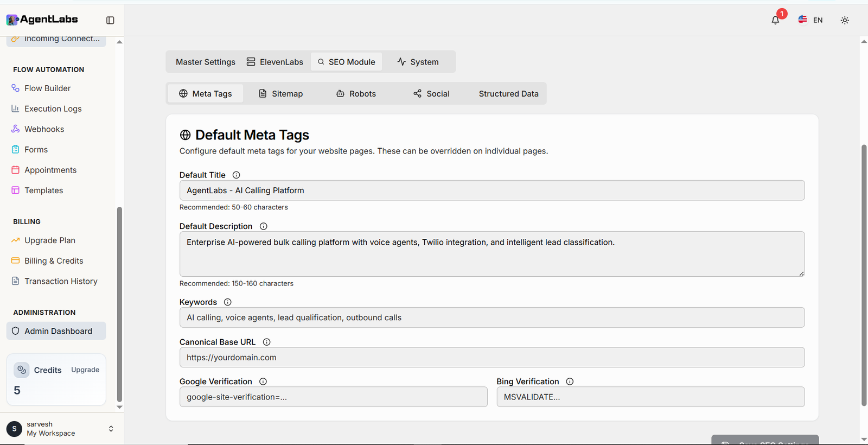Image resolution: width=868 pixels, height=445 pixels.
Task: Click the Upgrade link in Credits card
Action: click(85, 370)
